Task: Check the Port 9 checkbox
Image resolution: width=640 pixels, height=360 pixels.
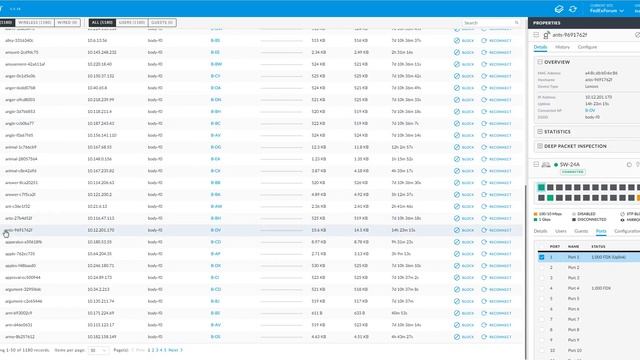Action: [542, 340]
